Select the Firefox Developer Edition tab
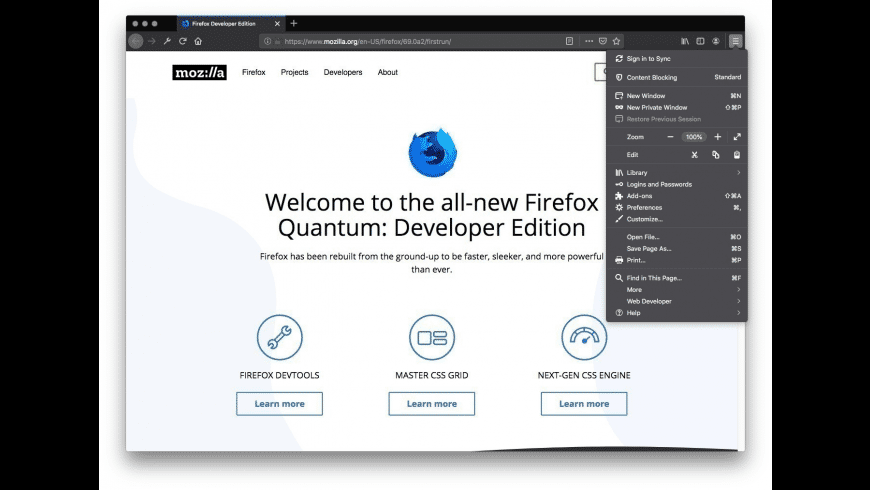The width and height of the screenshot is (870, 490). [230, 23]
